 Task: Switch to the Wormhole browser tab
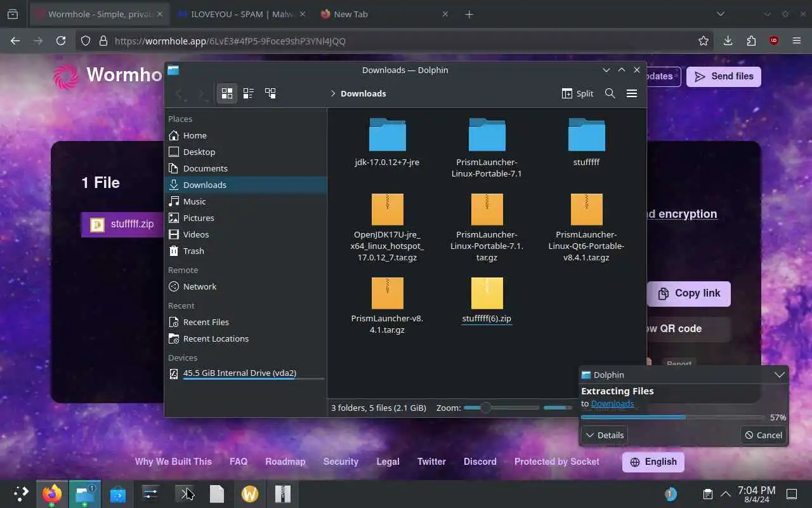pos(99,14)
